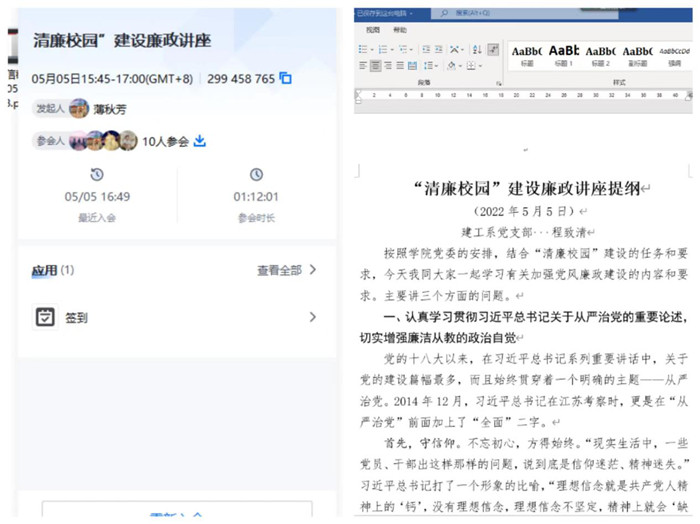Toggle show paragraph marks button
This screenshot has width=700, height=524.
click(x=493, y=48)
